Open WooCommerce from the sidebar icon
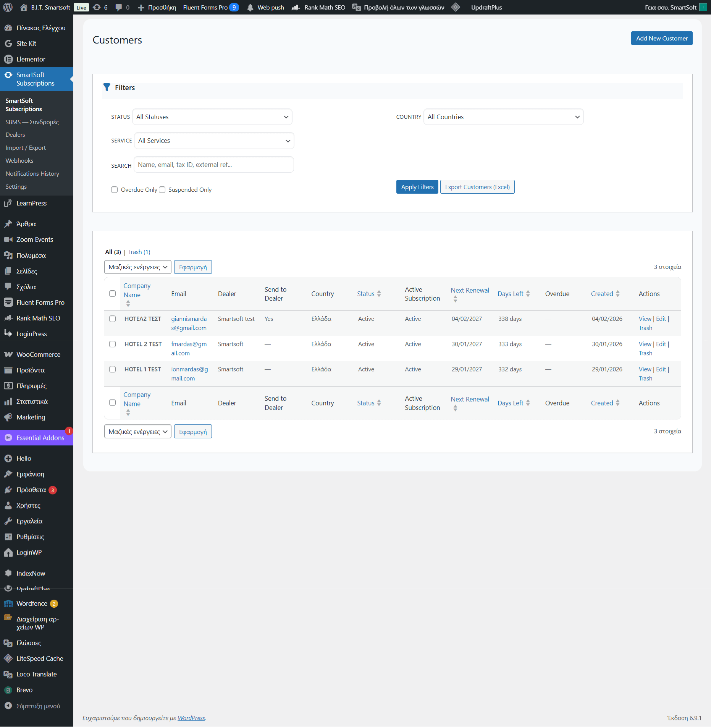 (x=8, y=354)
